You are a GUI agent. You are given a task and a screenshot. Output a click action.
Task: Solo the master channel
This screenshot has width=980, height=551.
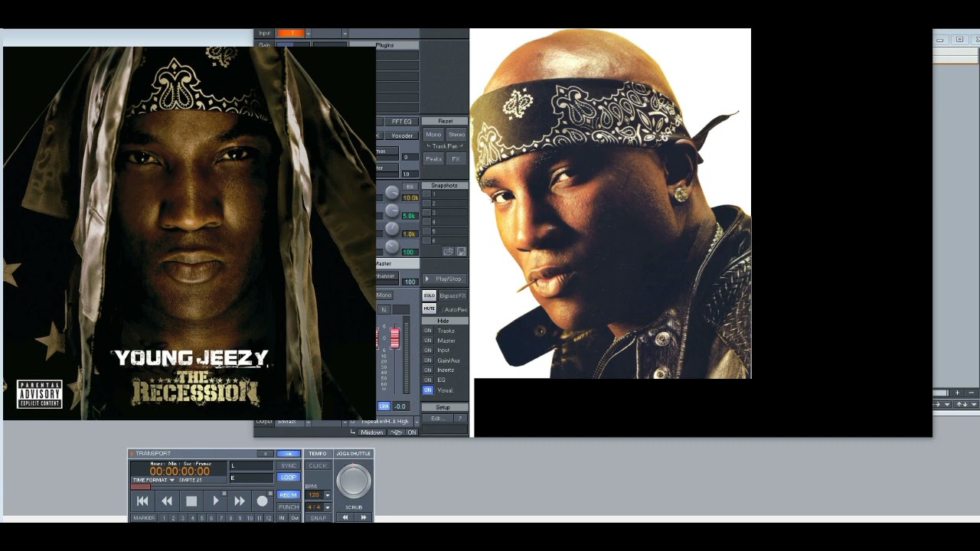pos(430,295)
